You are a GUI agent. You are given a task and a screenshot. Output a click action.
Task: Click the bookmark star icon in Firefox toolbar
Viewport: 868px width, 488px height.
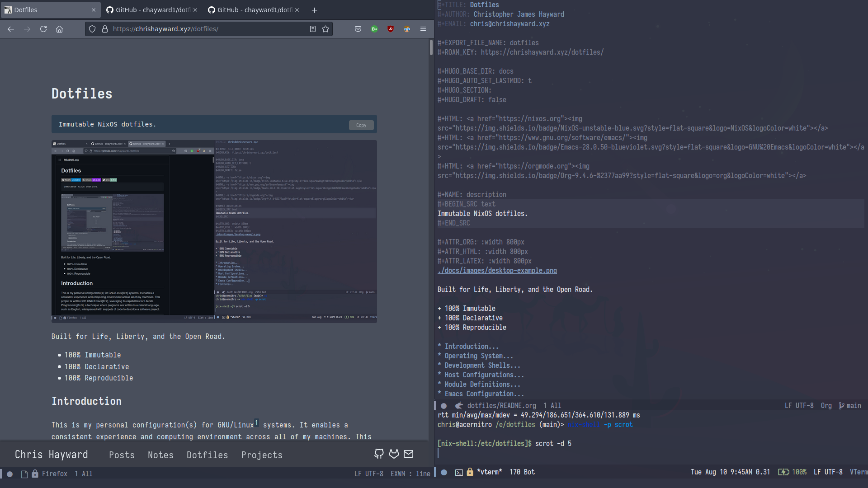click(325, 28)
